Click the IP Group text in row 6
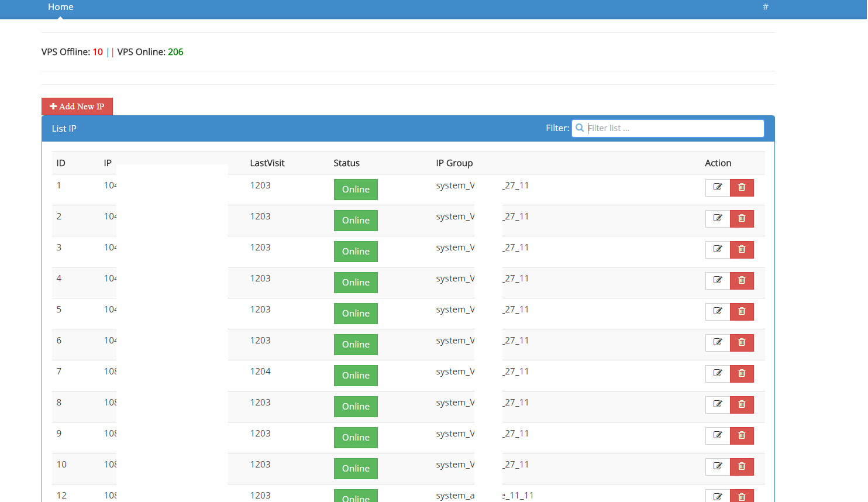 pyautogui.click(x=483, y=341)
